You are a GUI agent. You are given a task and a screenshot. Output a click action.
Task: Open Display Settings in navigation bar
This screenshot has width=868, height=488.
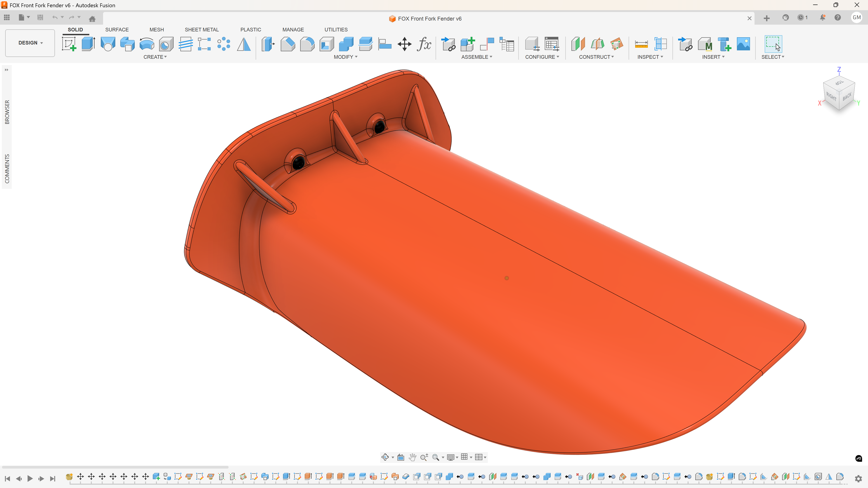click(451, 457)
